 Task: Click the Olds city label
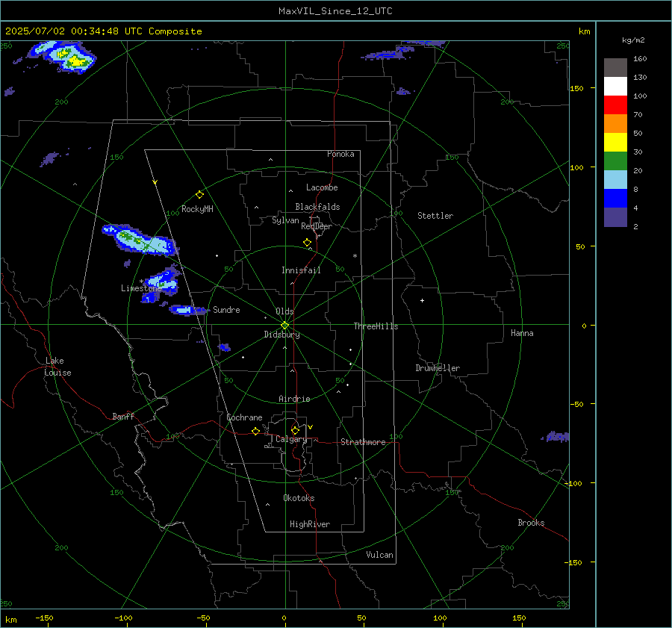(x=284, y=311)
